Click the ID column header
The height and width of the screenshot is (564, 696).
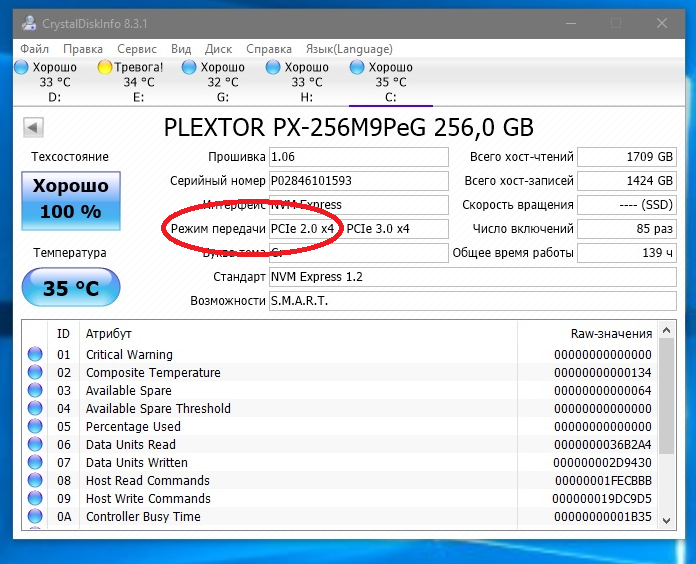click(63, 333)
